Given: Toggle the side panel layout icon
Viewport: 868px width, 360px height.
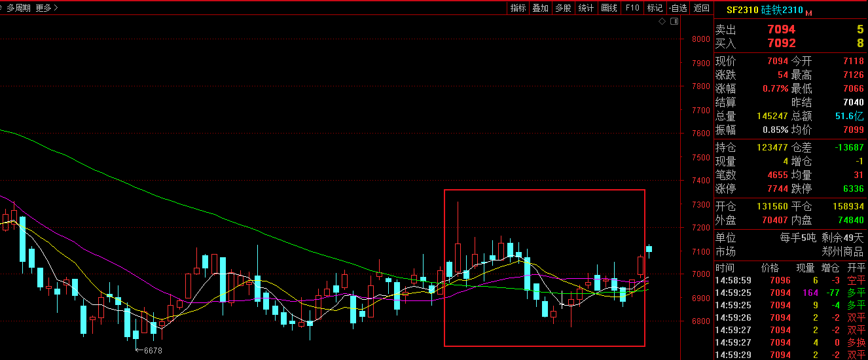Looking at the screenshot, I should pyautogui.click(x=674, y=22).
